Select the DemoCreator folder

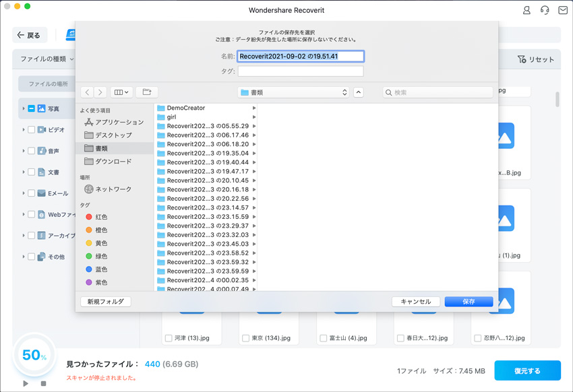click(x=206, y=108)
